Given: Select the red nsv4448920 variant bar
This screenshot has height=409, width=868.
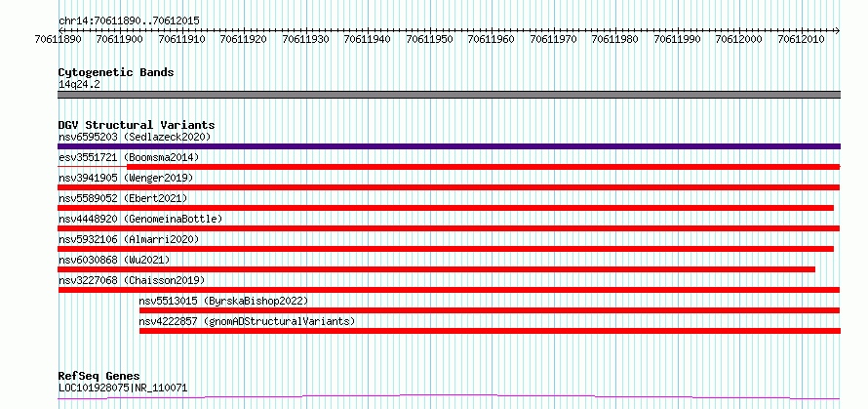Looking at the screenshot, I should pyautogui.click(x=449, y=228).
